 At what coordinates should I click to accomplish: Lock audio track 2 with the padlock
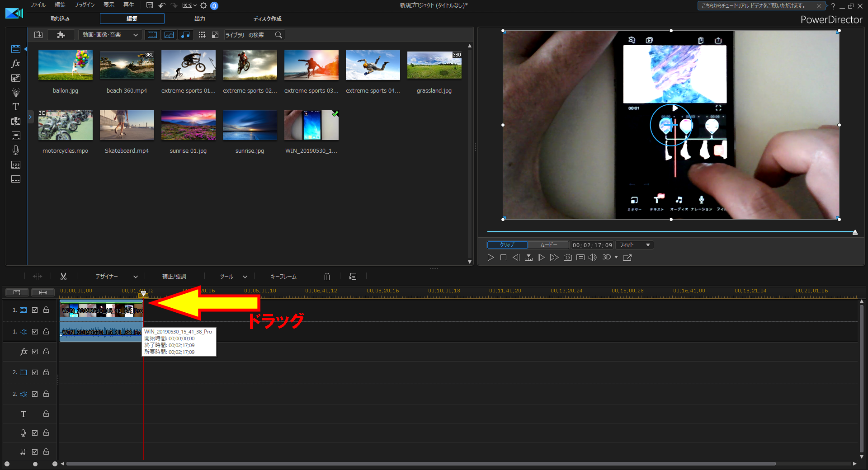point(46,394)
